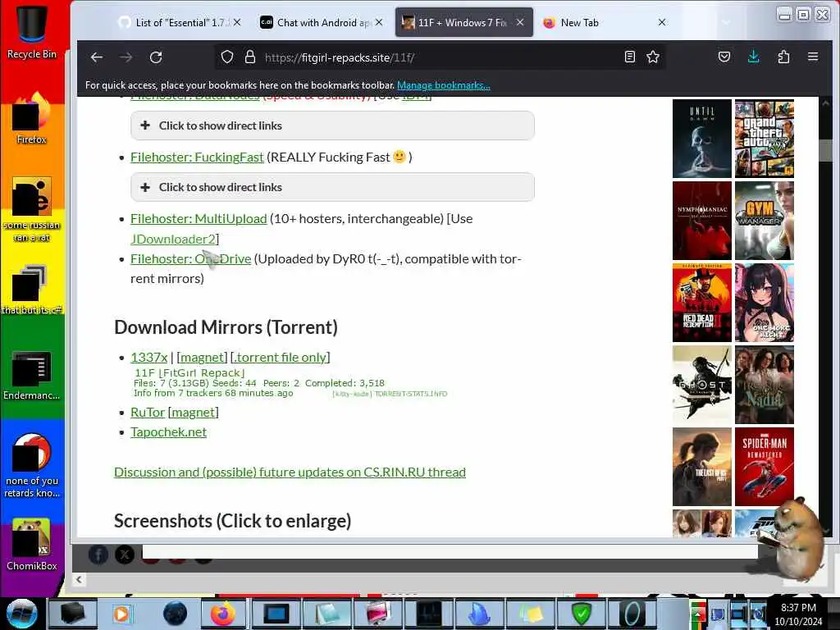Image resolution: width=840 pixels, height=630 pixels.
Task: Toggle reader view icon in address bar
Action: click(630, 57)
